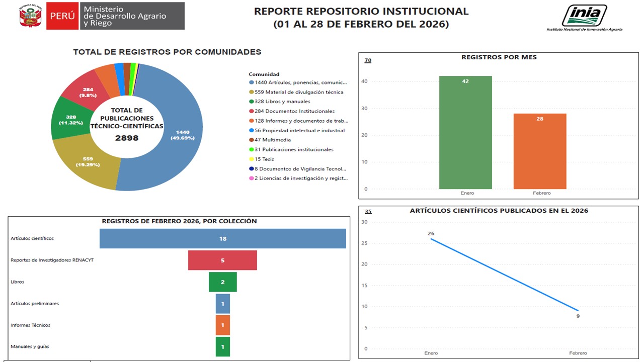Click the Ministerio de Desarrollo Agrario y Riego banner
This screenshot has height=362, width=644.
[132, 16]
